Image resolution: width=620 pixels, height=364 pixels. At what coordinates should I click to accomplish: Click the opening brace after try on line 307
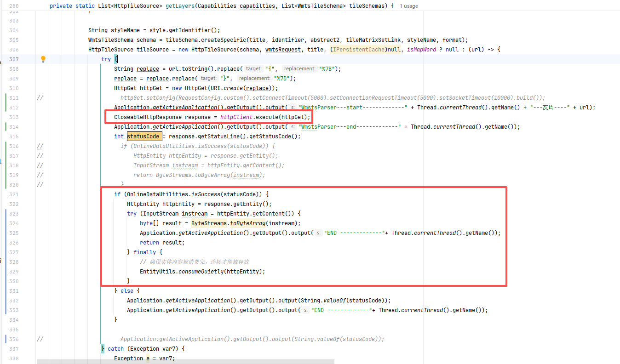116,59
